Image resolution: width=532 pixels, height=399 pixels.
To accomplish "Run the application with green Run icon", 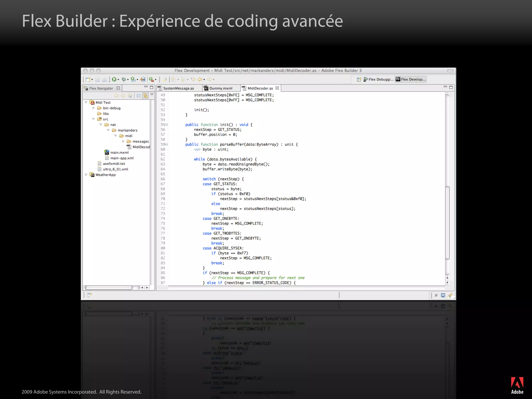I will pos(114,79).
